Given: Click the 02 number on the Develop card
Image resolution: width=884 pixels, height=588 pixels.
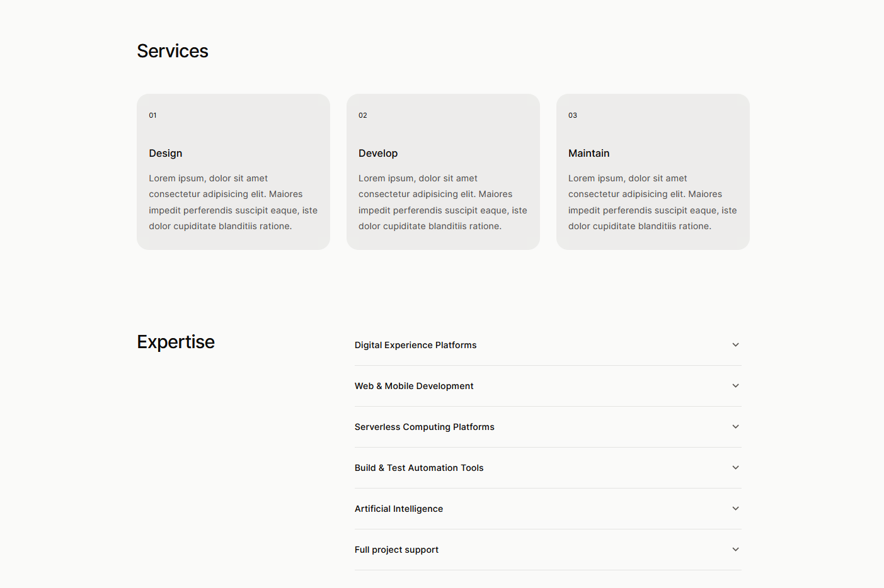Looking at the screenshot, I should tap(362, 115).
